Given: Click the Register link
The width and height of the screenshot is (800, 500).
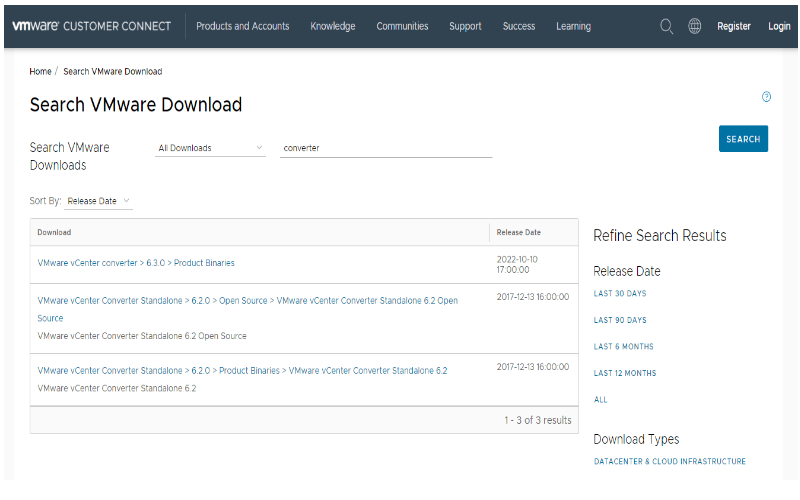Looking at the screenshot, I should 734,26.
